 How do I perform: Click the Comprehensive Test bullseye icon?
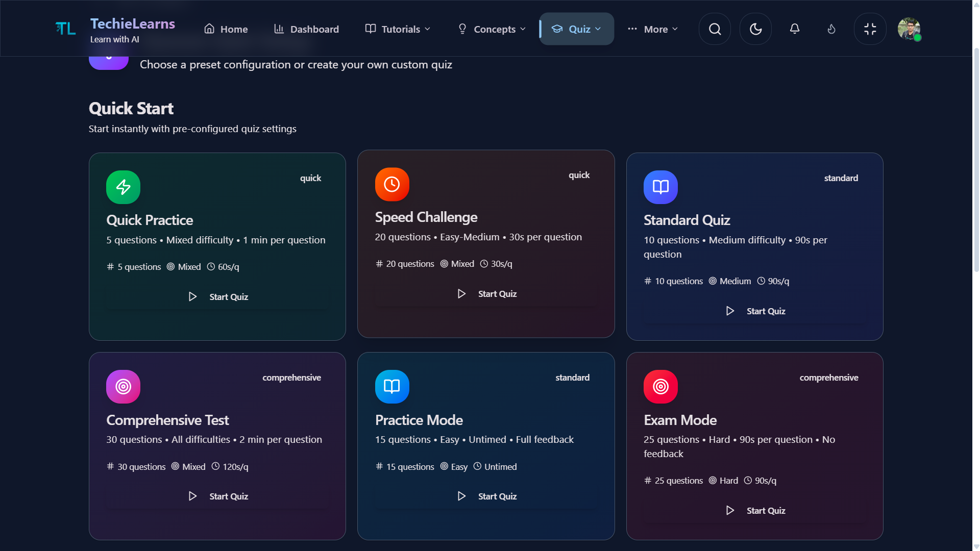pyautogui.click(x=123, y=386)
